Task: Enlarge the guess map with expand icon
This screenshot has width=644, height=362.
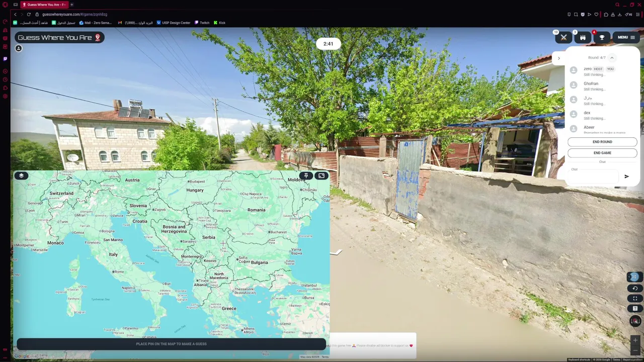Action: [x=321, y=175]
